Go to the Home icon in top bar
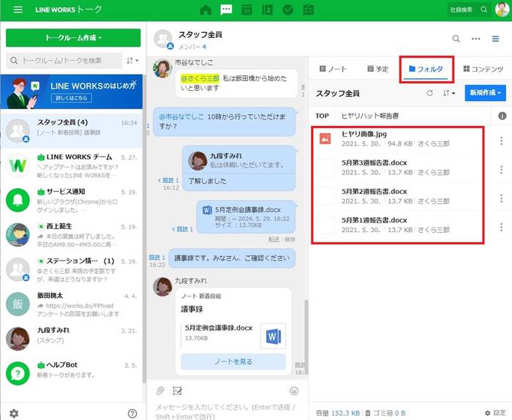 [x=206, y=10]
